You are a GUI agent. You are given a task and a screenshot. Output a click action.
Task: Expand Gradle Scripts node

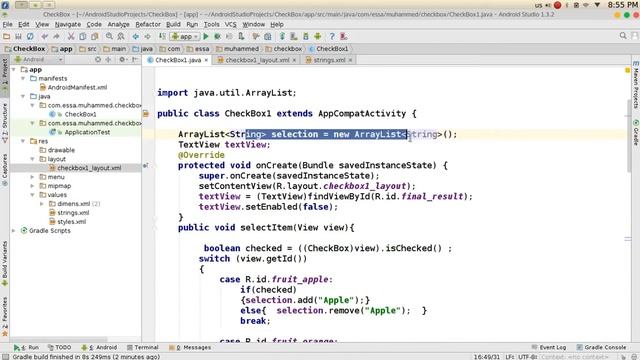click(14, 231)
